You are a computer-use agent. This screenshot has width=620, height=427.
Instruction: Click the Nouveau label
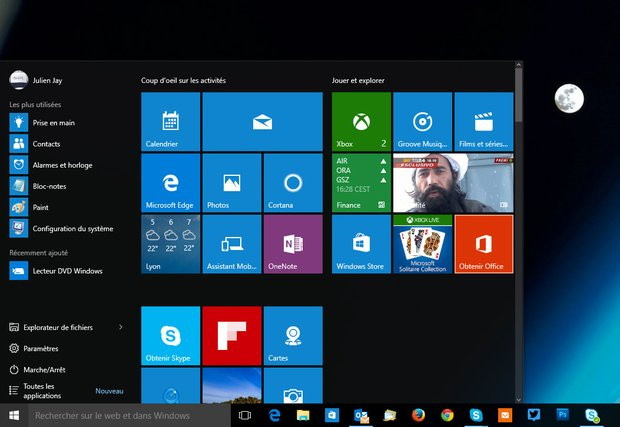coord(109,391)
